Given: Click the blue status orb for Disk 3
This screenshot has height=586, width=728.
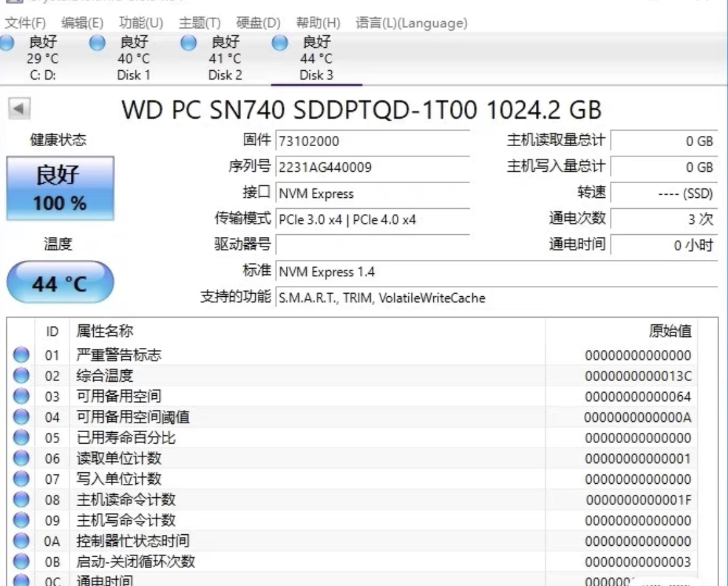Looking at the screenshot, I should point(279,43).
